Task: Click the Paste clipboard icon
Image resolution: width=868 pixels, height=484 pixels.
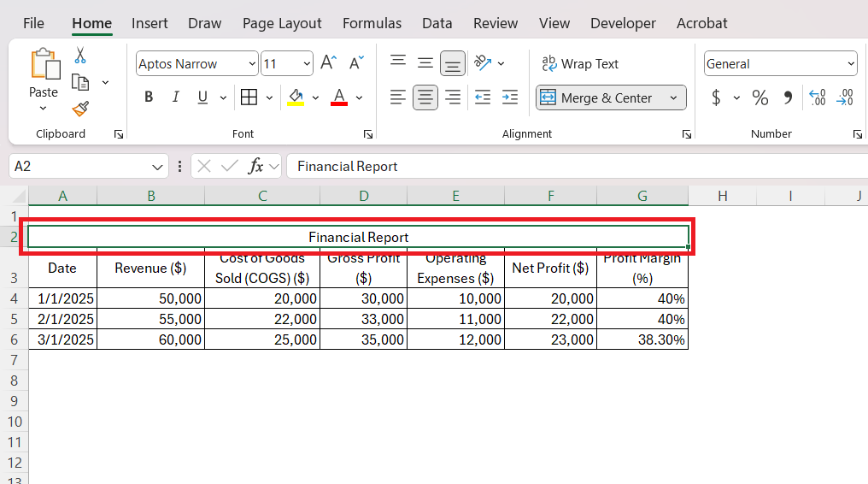Action: [45, 64]
